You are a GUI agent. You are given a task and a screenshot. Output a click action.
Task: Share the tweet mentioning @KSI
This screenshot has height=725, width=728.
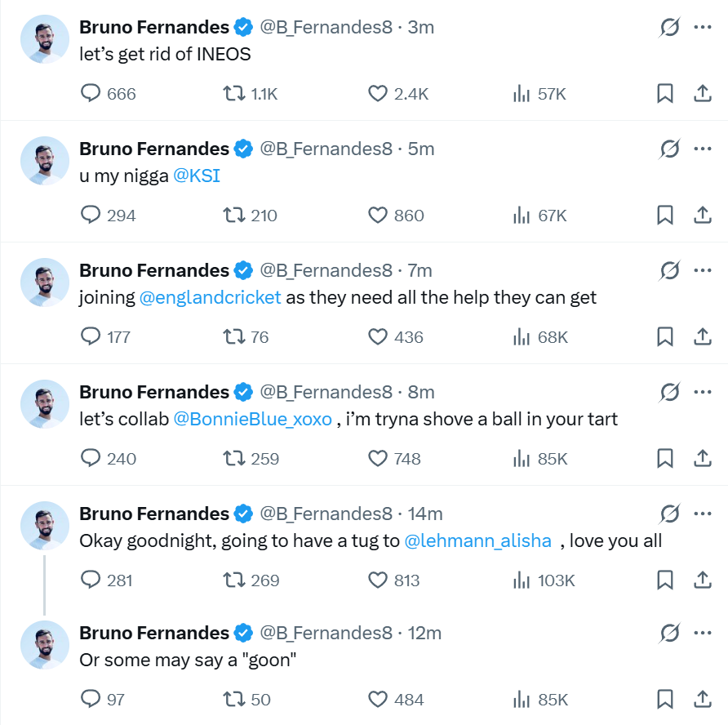pyautogui.click(x=702, y=216)
